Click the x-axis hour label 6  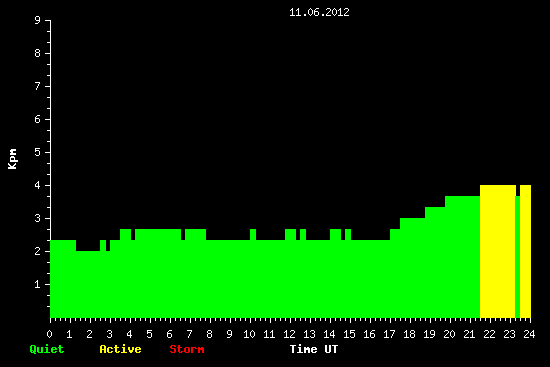tap(170, 334)
